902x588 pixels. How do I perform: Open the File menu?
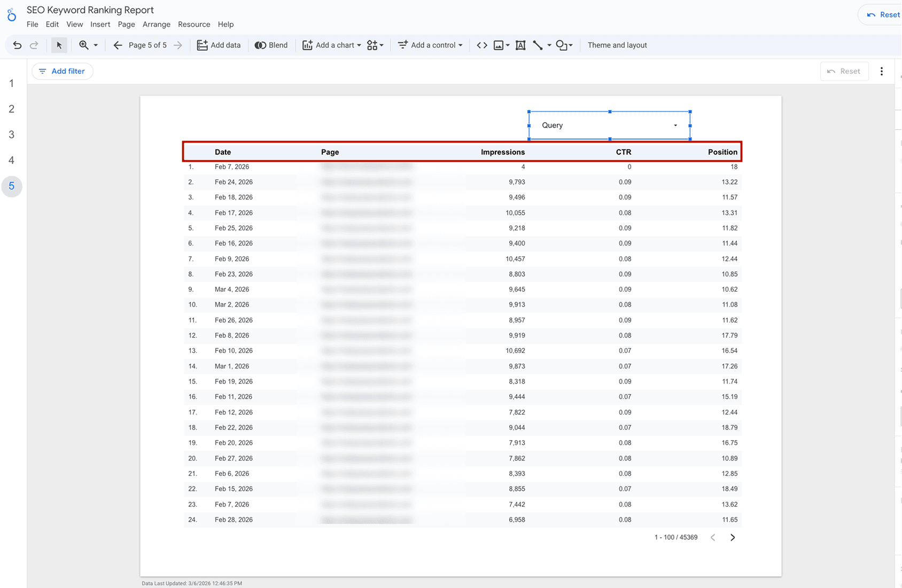coord(32,24)
